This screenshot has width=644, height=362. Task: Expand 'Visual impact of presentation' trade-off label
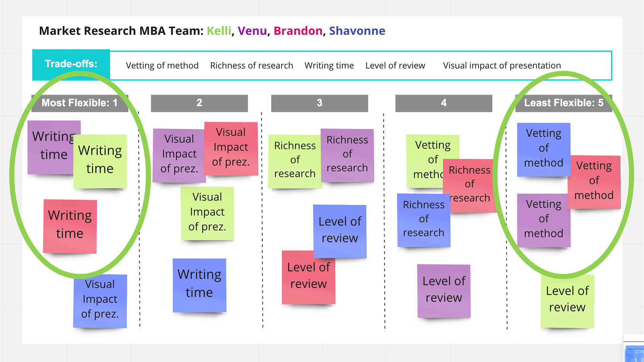click(502, 65)
